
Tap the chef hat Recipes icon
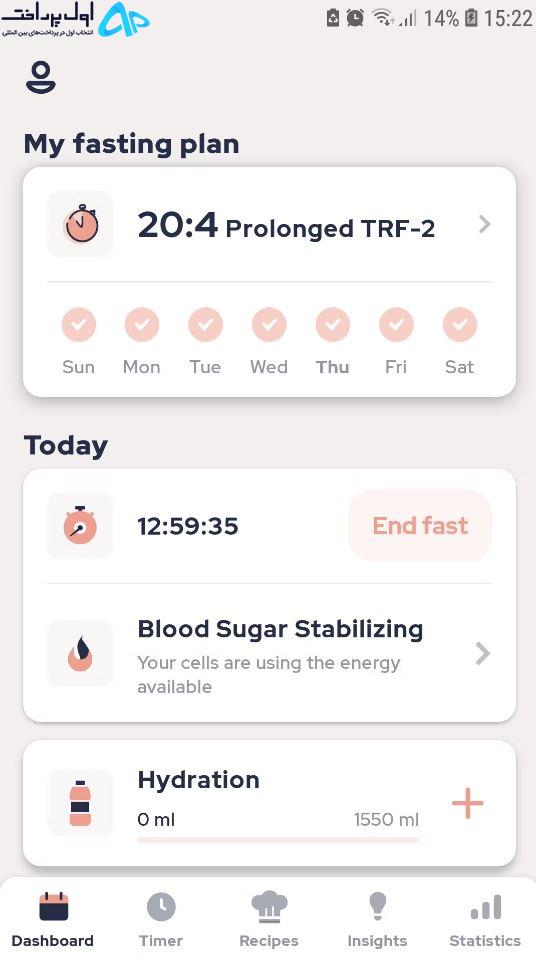click(269, 907)
